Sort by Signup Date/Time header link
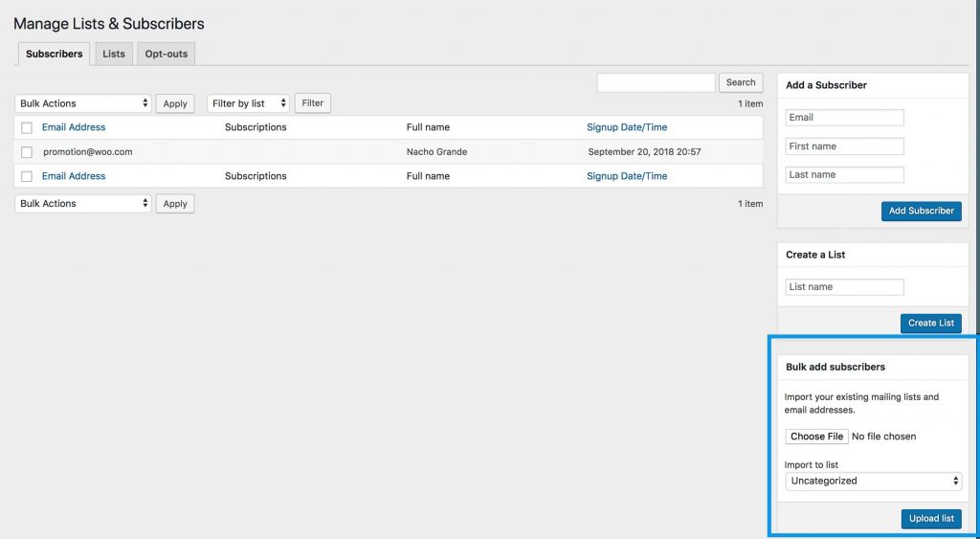980x539 pixels. (627, 127)
